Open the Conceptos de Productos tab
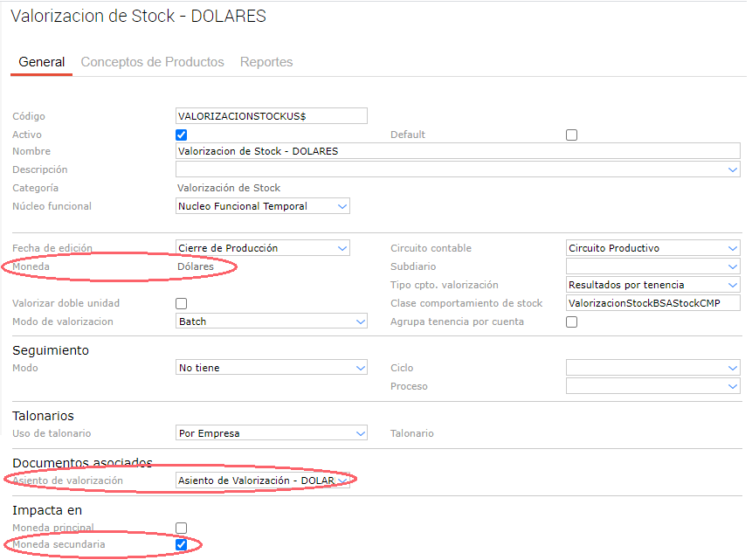The height and width of the screenshot is (560, 752). 152,62
